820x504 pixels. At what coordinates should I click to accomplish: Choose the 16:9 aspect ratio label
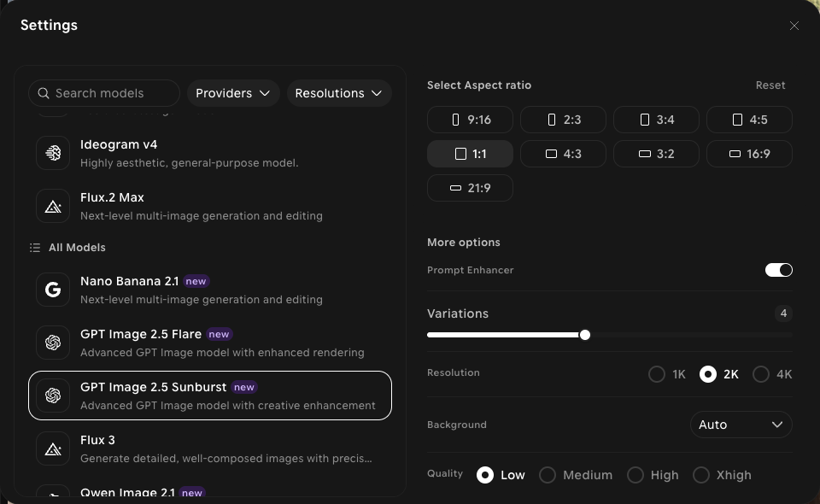pyautogui.click(x=758, y=154)
